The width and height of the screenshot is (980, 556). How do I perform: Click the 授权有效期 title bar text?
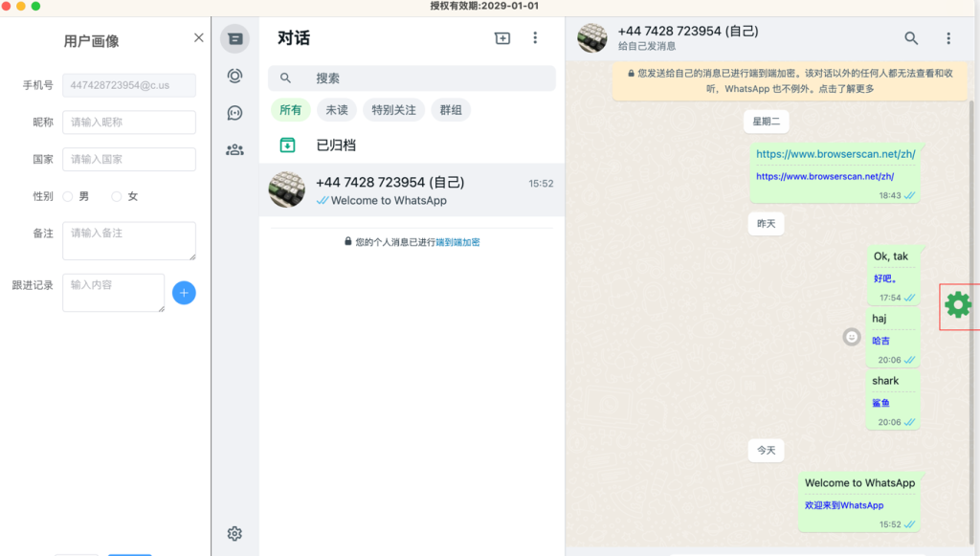pyautogui.click(x=484, y=7)
